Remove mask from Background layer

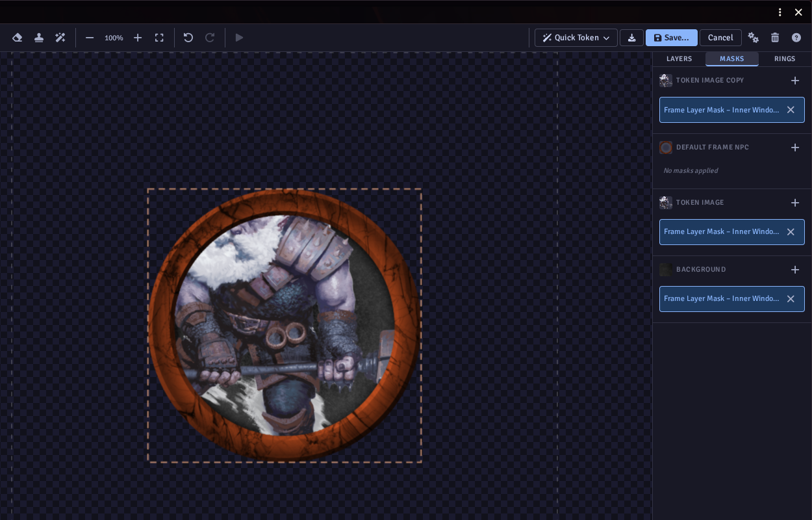pos(791,299)
